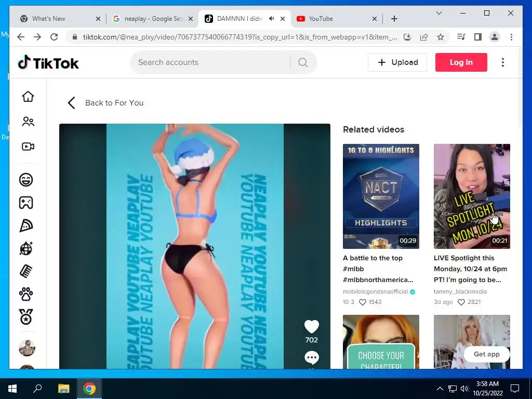Select the animals paw print category icon

click(x=26, y=294)
